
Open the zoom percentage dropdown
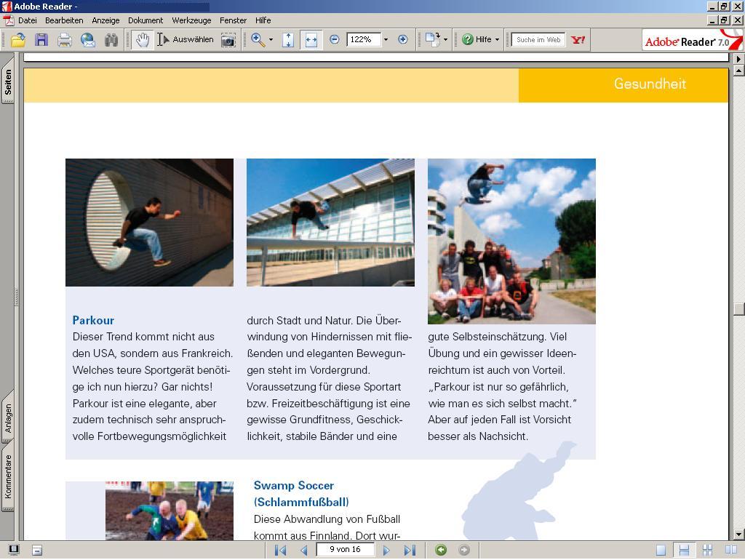(386, 40)
